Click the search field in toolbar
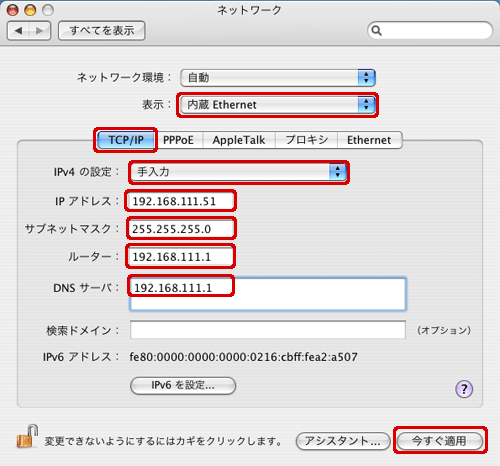This screenshot has height=466, width=500. (x=430, y=31)
